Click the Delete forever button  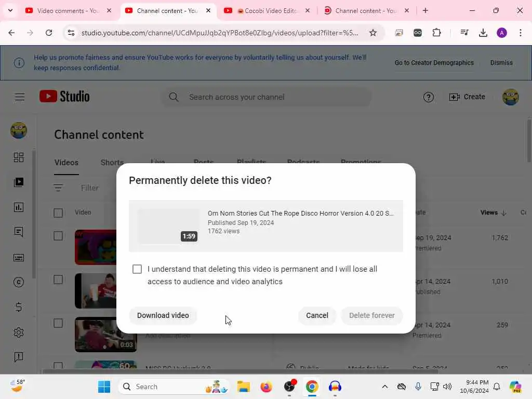pos(372,315)
